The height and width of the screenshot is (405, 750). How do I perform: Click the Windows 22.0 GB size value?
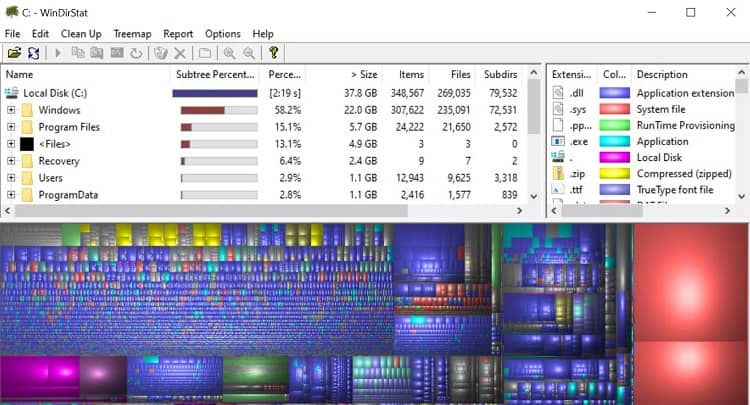[x=360, y=110]
